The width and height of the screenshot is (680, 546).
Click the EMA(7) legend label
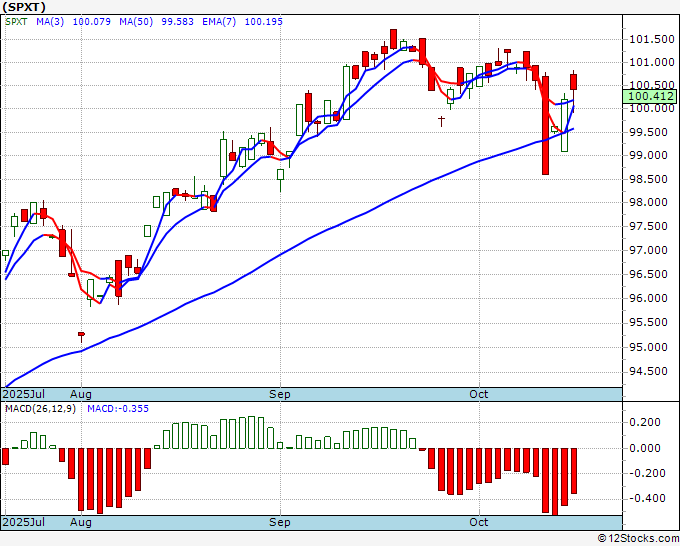click(219, 22)
